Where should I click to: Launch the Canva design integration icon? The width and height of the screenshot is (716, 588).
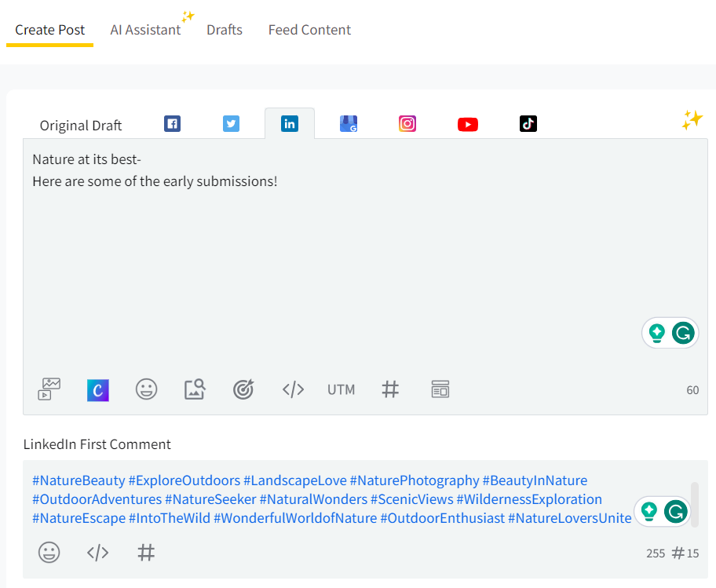click(98, 389)
